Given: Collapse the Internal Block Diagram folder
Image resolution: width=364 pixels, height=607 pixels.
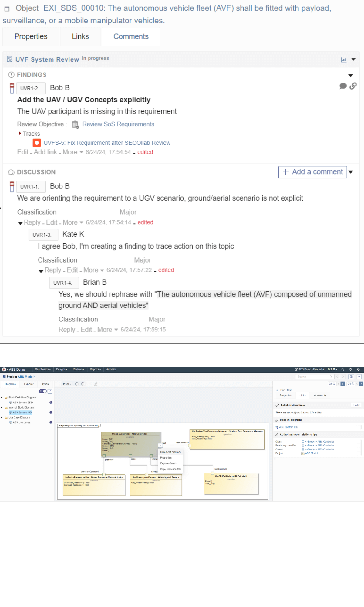Looking at the screenshot, I should pos(2,408).
